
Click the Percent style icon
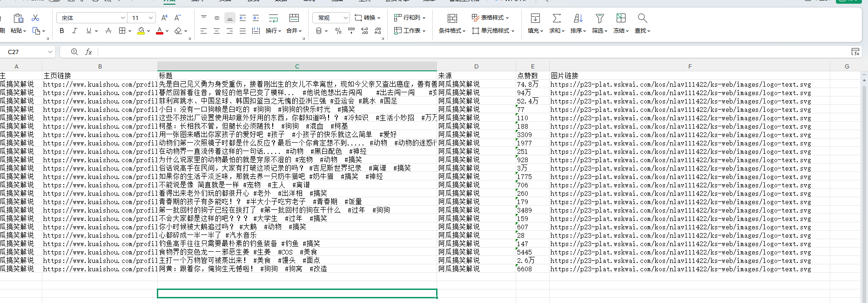[338, 31]
